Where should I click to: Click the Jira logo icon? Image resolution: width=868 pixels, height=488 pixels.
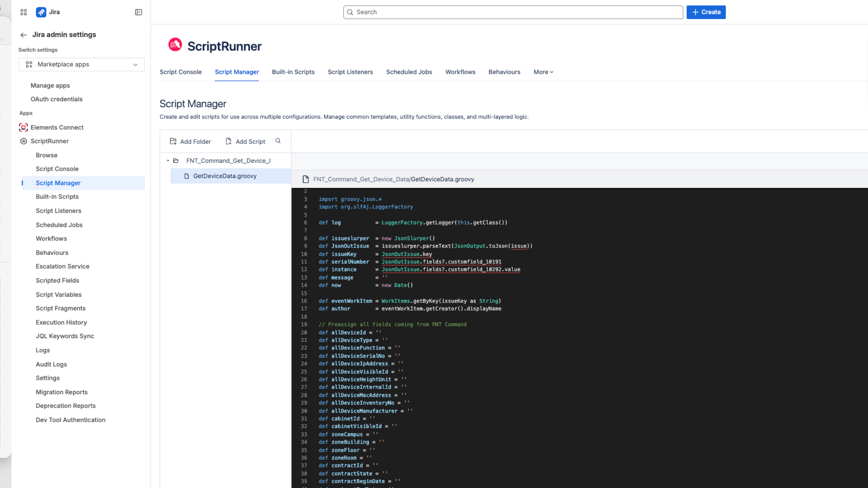coord(41,12)
